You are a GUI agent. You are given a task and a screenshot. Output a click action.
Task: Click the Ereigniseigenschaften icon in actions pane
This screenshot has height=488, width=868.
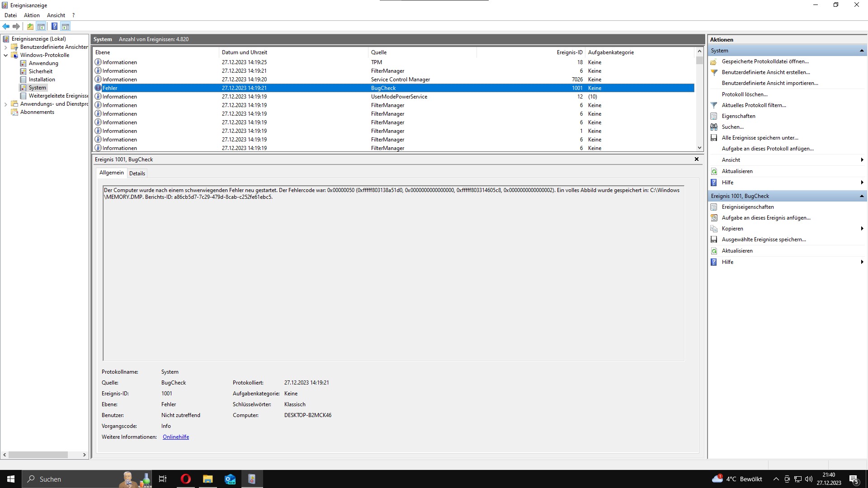(x=714, y=207)
